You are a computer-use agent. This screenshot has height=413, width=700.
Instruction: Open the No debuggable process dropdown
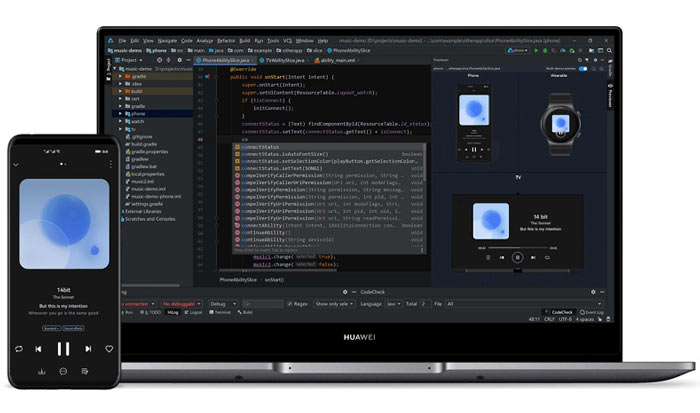click(181, 304)
